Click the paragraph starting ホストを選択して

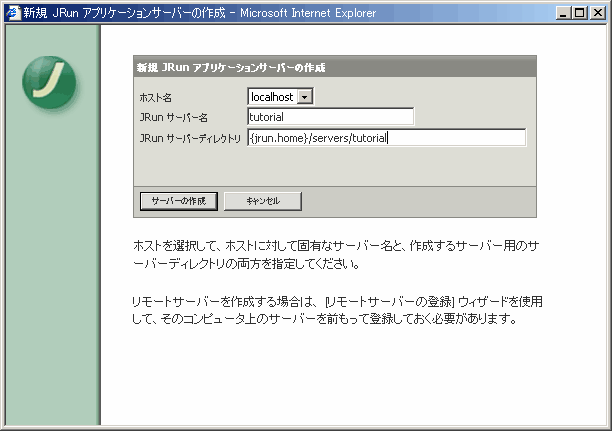tap(336, 255)
